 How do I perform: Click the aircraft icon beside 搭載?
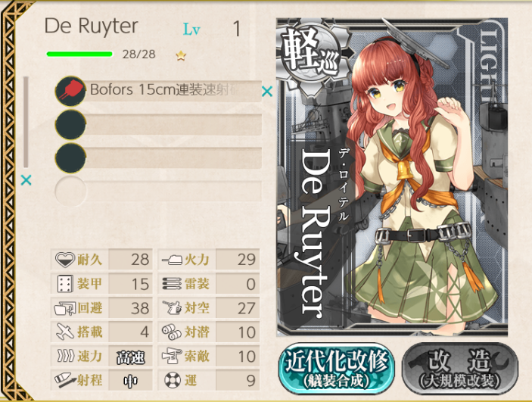click(65, 332)
